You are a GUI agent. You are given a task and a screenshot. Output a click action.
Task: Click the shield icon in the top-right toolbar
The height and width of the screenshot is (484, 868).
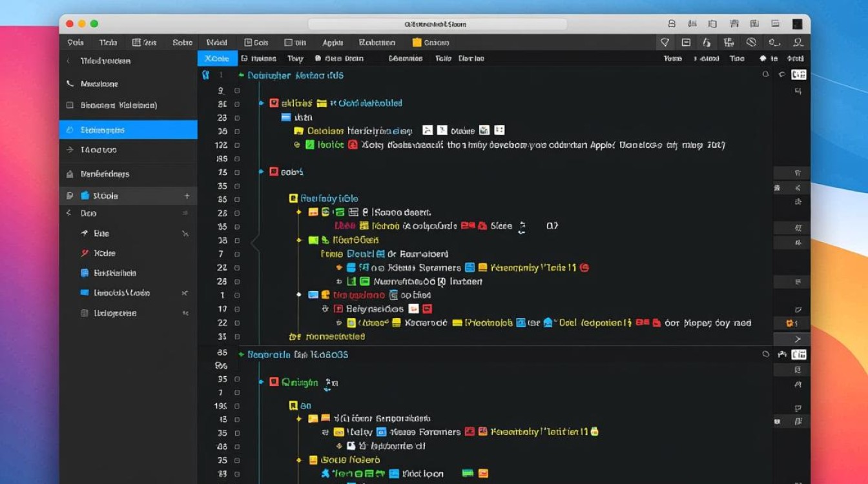point(664,43)
